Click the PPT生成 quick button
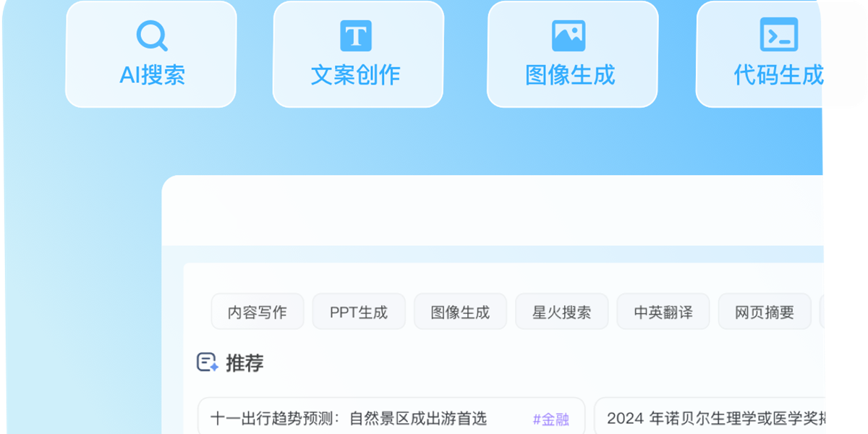The width and height of the screenshot is (868, 434). click(358, 311)
